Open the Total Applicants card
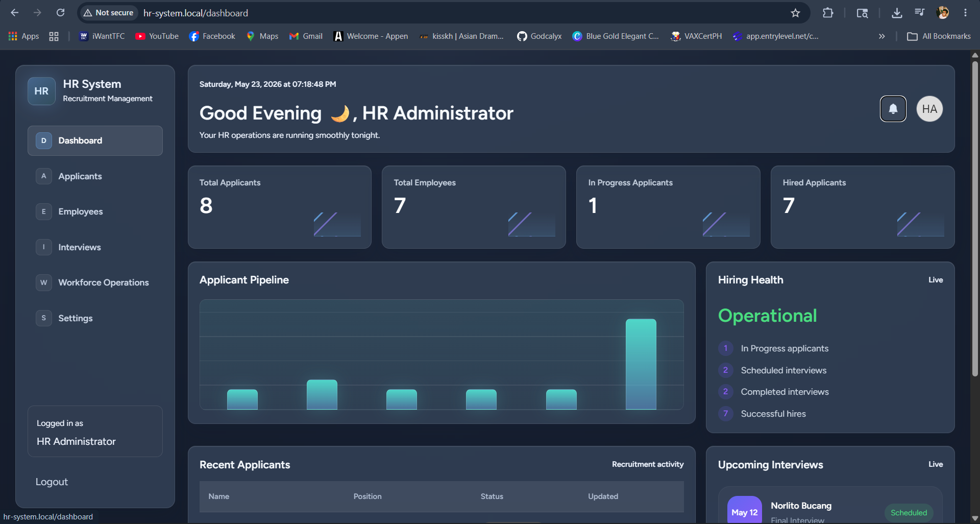 click(279, 207)
